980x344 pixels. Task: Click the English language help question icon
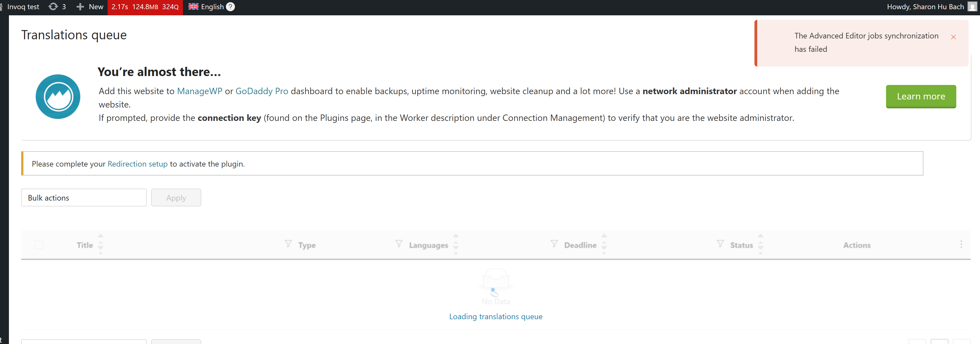[230, 7]
